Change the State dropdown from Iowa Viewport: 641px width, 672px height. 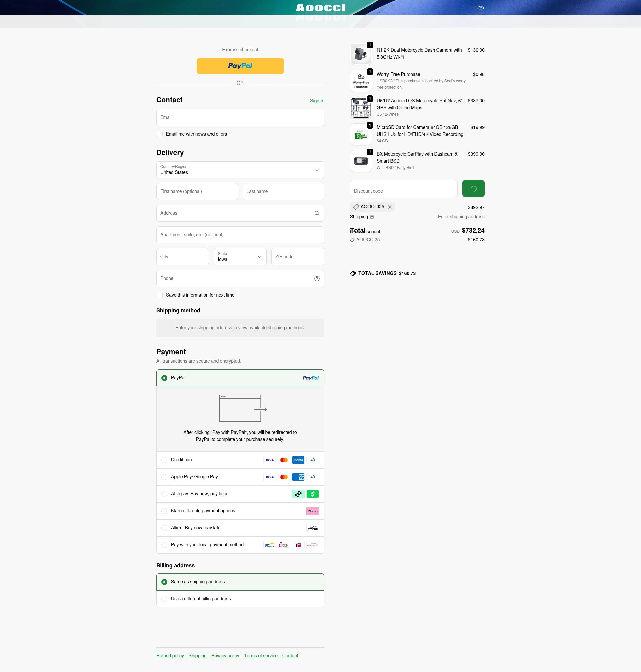tap(240, 257)
